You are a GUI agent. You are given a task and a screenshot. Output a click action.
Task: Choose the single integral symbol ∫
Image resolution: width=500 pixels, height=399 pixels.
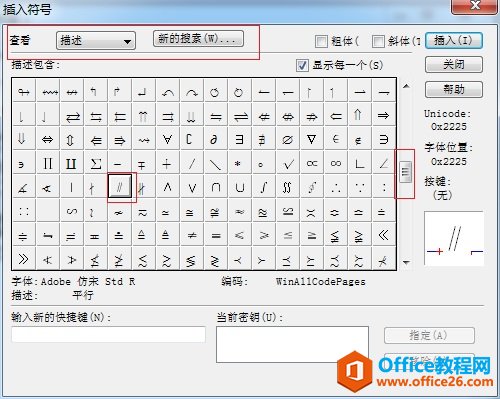[x=263, y=187]
